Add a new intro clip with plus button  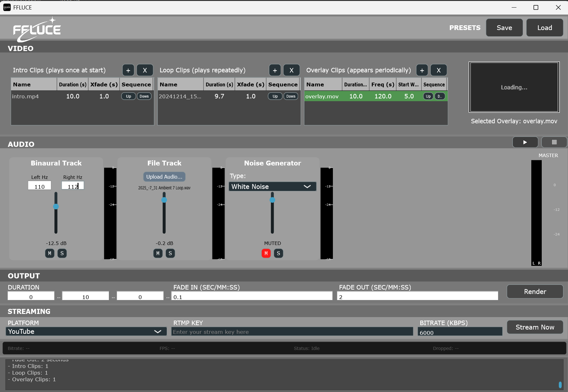pyautogui.click(x=128, y=70)
